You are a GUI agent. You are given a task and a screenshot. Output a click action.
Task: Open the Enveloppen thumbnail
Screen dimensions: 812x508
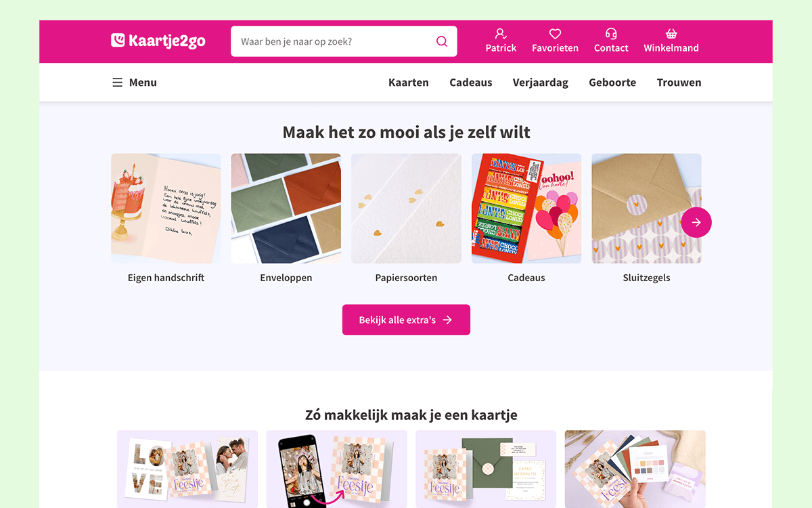point(286,209)
